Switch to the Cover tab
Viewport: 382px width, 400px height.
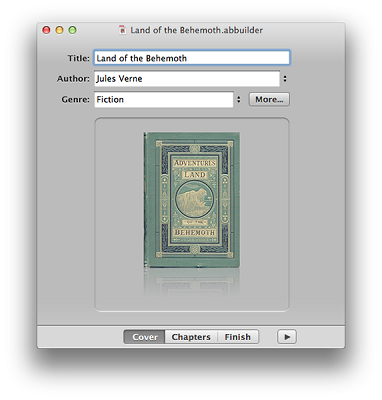point(144,337)
